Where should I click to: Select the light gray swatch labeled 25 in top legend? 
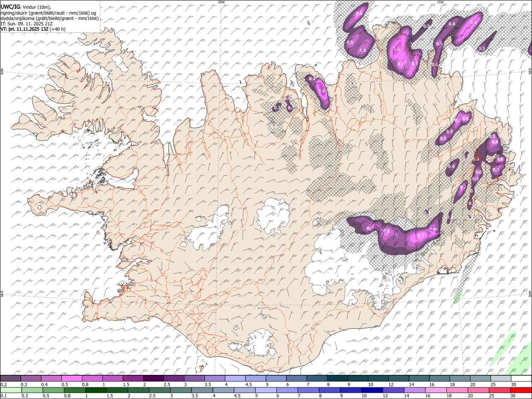[x=500, y=379]
